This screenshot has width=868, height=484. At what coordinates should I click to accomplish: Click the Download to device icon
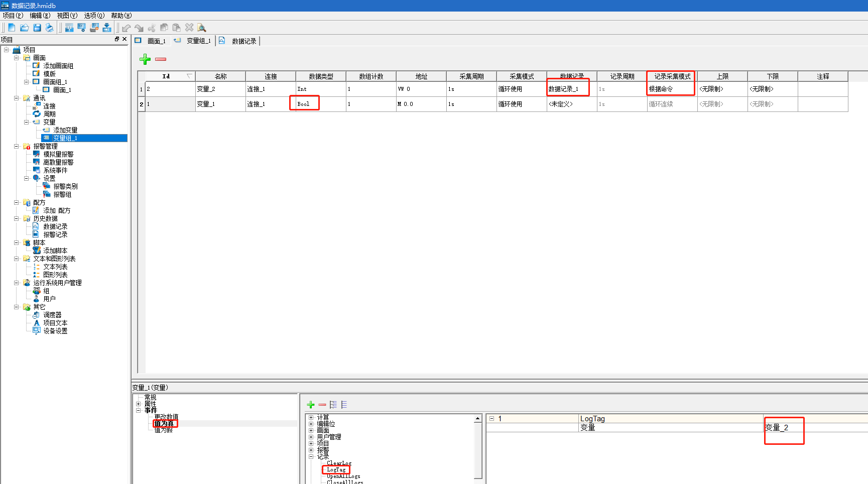click(106, 28)
